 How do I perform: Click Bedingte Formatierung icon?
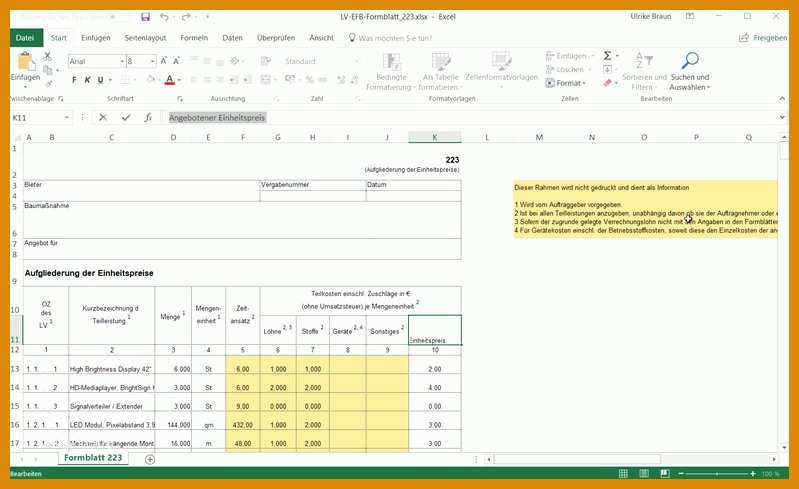[x=391, y=62]
